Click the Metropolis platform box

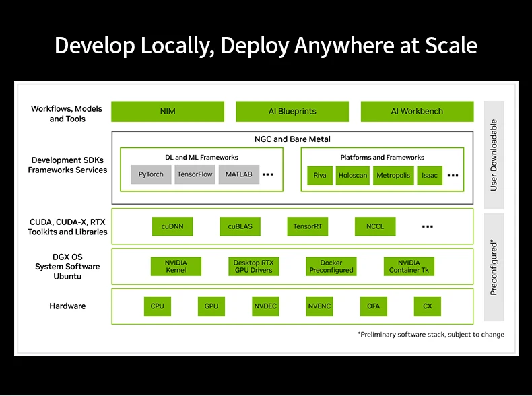[393, 175]
